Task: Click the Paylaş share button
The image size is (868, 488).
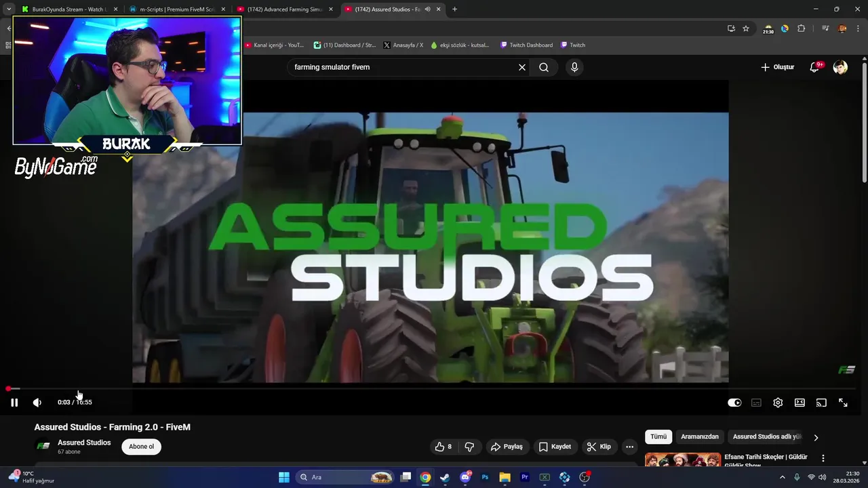Action: (x=507, y=447)
